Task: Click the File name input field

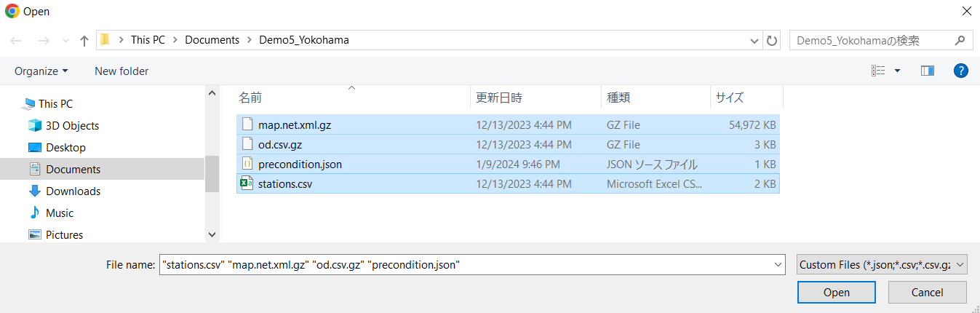Action: pos(466,265)
